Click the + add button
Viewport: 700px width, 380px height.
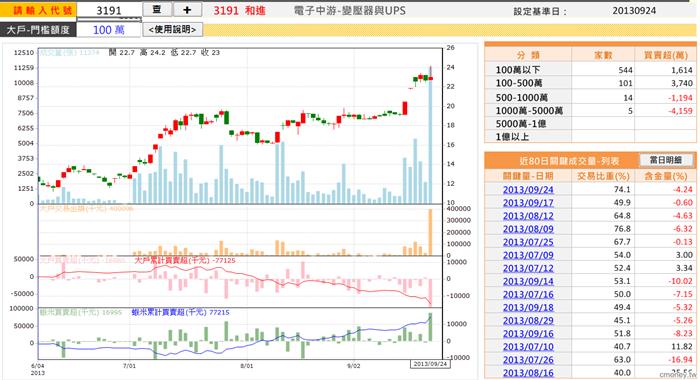pyautogui.click(x=187, y=10)
